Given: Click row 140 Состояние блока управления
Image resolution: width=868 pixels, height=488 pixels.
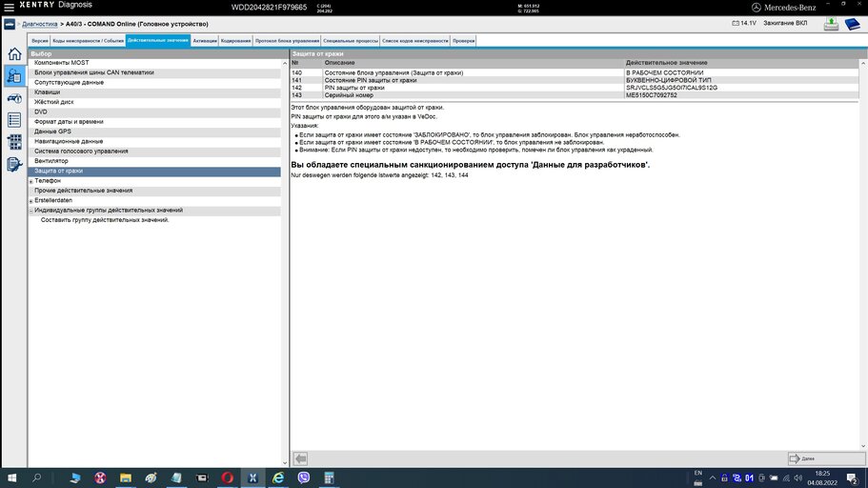Looking at the screenshot, I should click(575, 73).
